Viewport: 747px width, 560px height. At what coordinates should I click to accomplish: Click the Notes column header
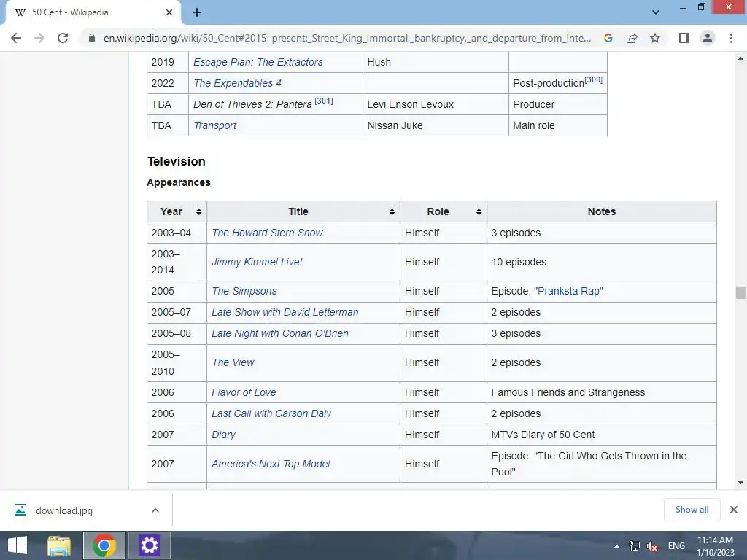602,211
